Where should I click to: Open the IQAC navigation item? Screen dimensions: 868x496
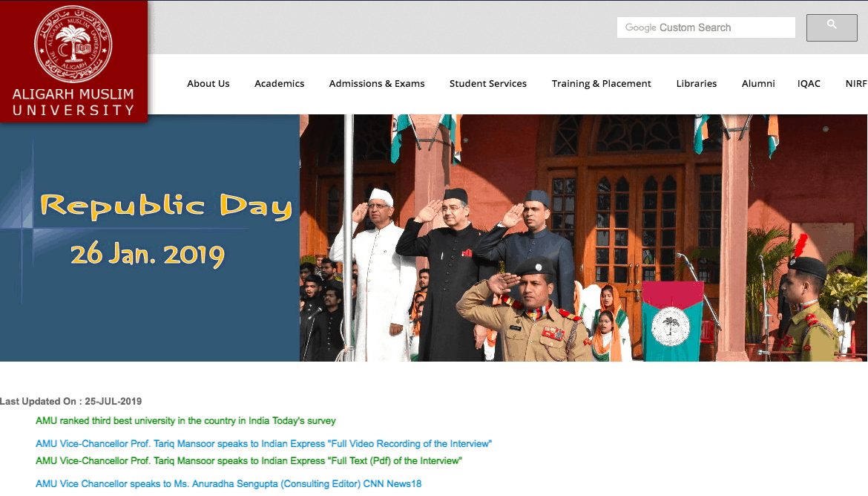[809, 84]
